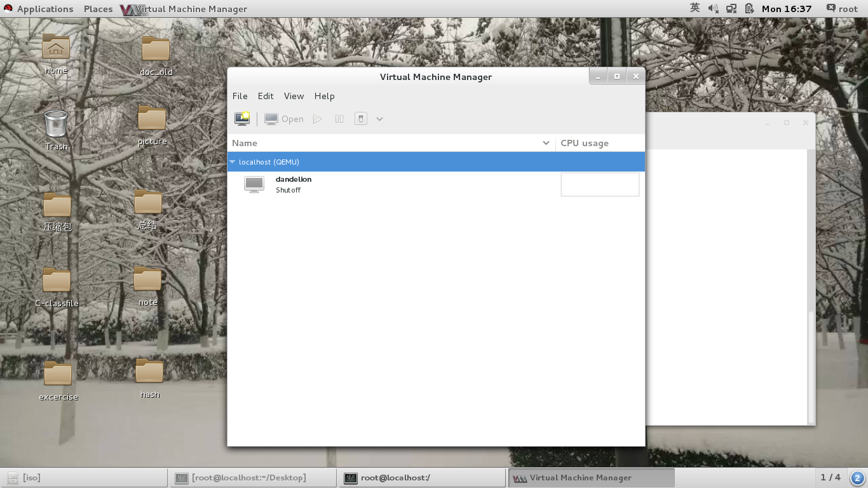Select the 总结 folder on desktop
Screen dimensions: 868x488
click(147, 209)
